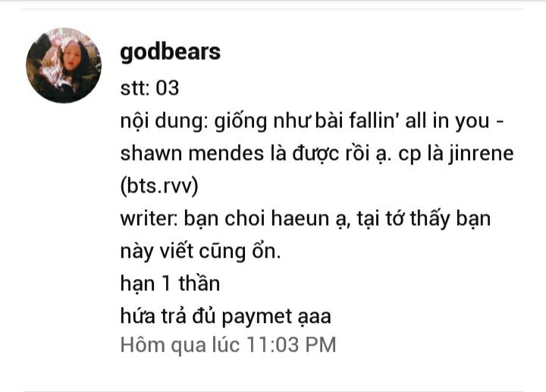Open the godbears username profile link
The height and width of the screenshot is (392, 546).
[x=171, y=52]
